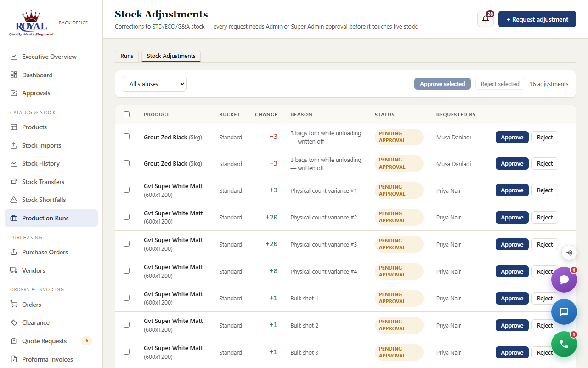Click the Proforma Invoices document icon
Viewport: 588px width, 368px height.
pos(14,359)
